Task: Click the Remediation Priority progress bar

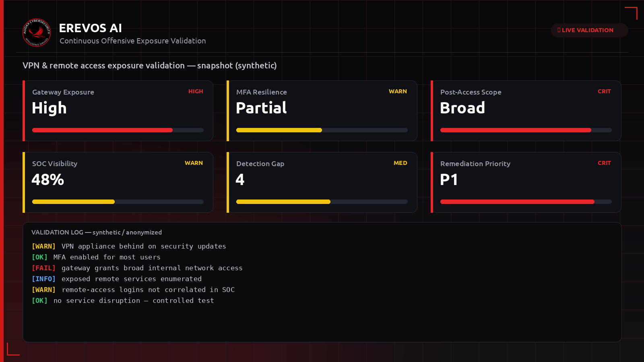Action: point(526,202)
